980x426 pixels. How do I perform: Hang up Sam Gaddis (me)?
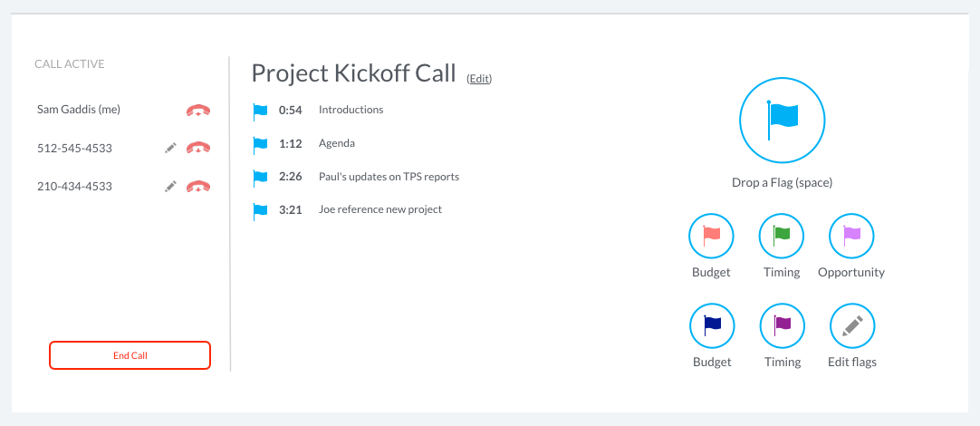(x=198, y=111)
